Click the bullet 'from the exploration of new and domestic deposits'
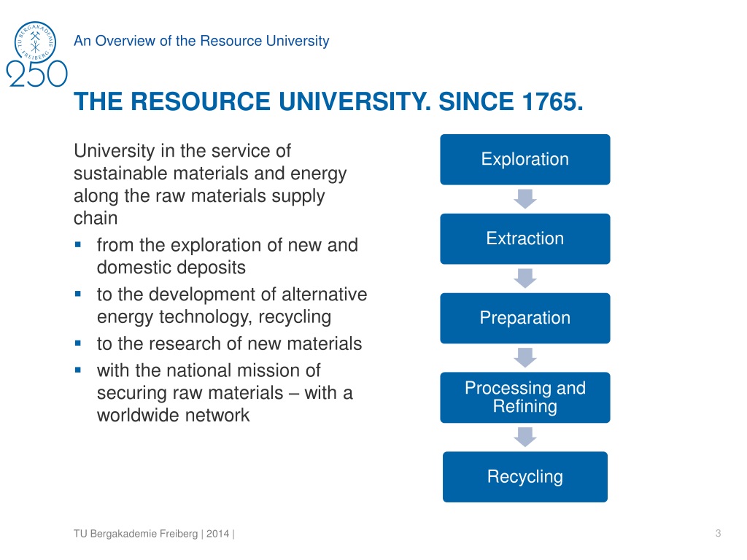 coord(228,256)
